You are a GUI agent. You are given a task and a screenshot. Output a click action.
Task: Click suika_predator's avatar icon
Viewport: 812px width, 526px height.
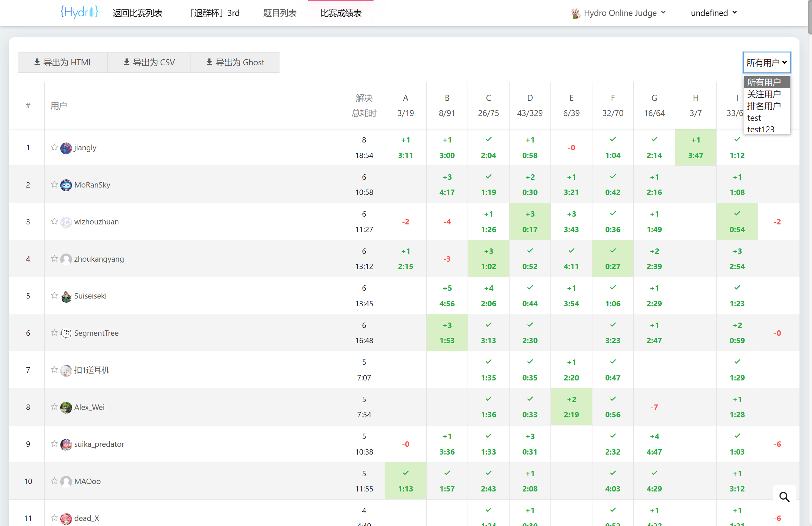point(66,444)
